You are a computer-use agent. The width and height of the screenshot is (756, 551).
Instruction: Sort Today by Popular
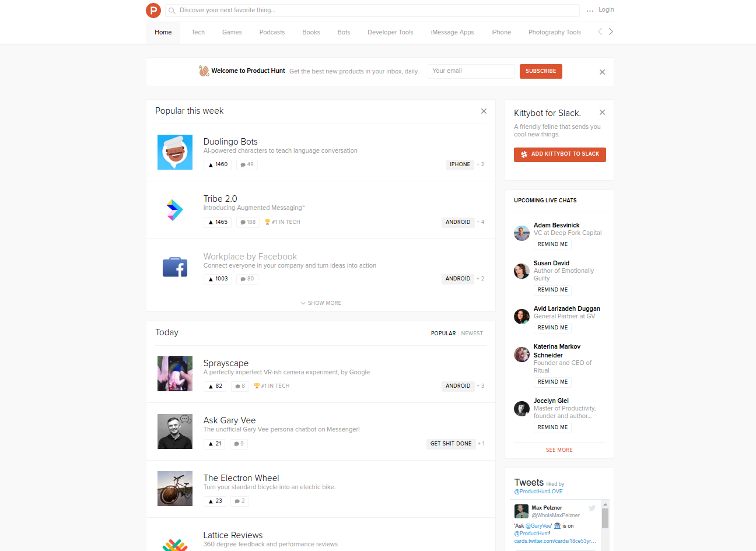click(443, 334)
